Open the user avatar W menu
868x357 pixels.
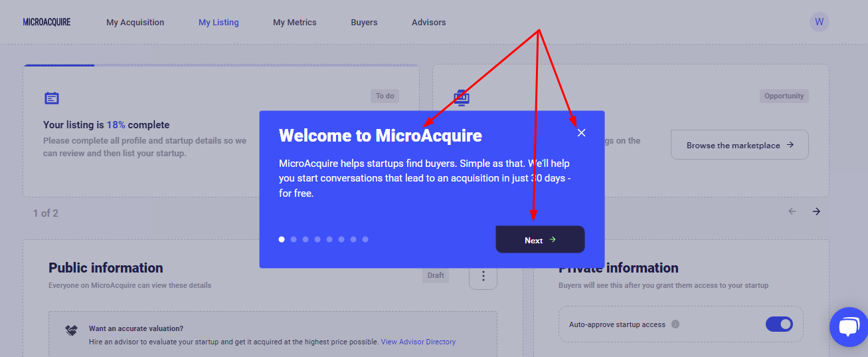[x=820, y=22]
